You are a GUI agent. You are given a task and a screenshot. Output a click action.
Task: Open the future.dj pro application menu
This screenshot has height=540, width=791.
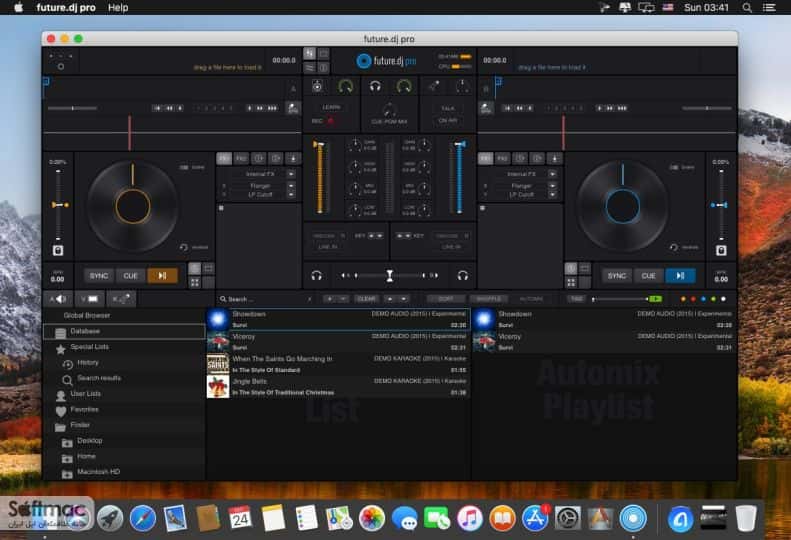click(66, 8)
